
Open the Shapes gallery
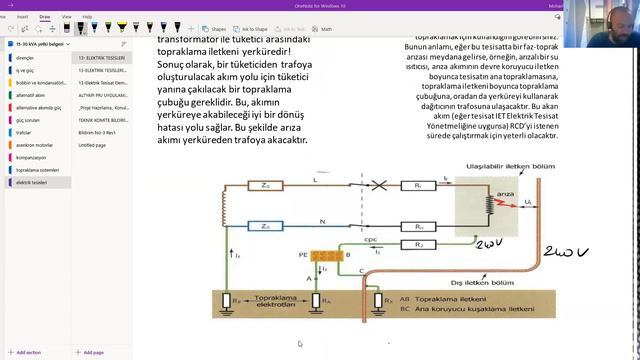(x=214, y=29)
